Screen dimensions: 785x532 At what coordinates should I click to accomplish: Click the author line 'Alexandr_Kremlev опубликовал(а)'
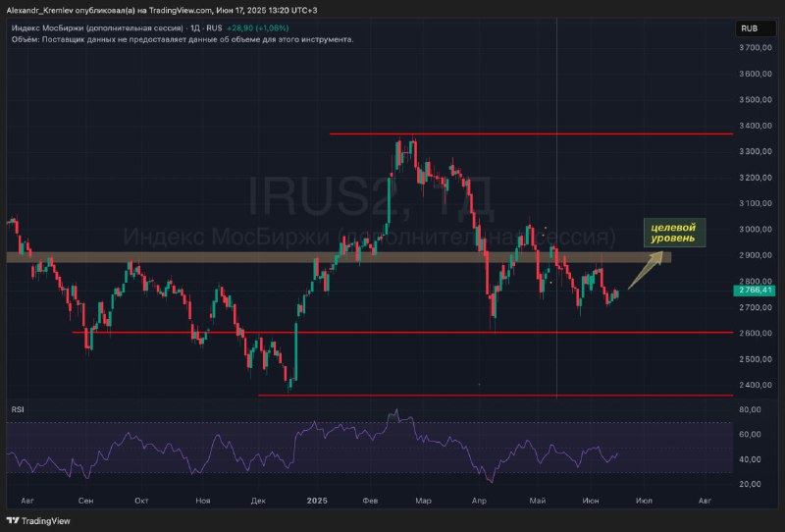[x=71, y=10]
